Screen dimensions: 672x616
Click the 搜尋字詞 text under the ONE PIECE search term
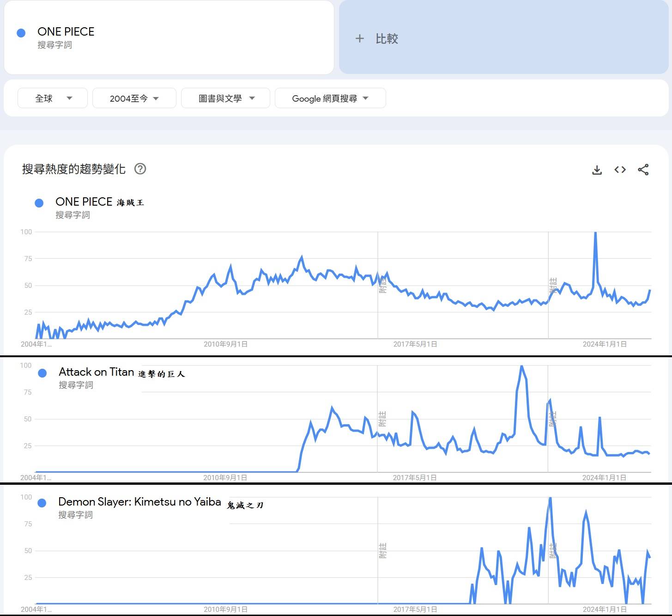click(54, 45)
